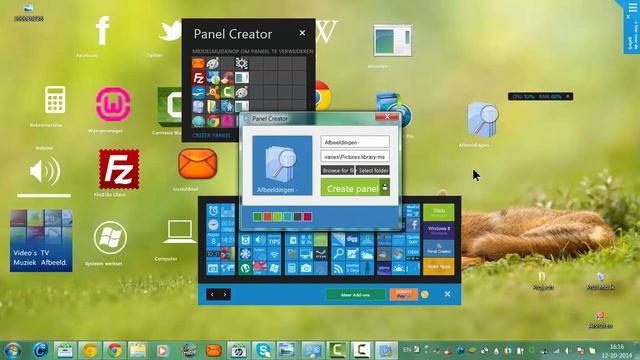This screenshot has width=640, height=360.
Task: Go to previous add-ons page arrow
Action: [212, 294]
